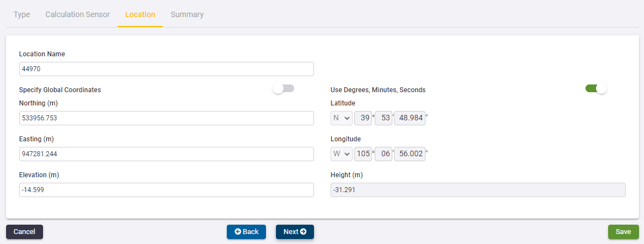Enable Specify Global Coordinates switch
Viewport: 644px width, 244px height.
[284, 88]
